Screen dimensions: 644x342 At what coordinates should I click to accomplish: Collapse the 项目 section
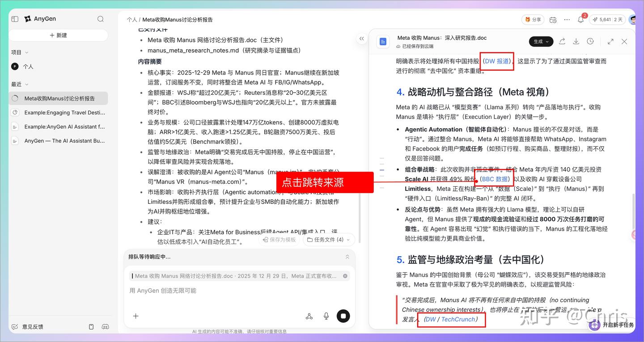[x=27, y=52]
